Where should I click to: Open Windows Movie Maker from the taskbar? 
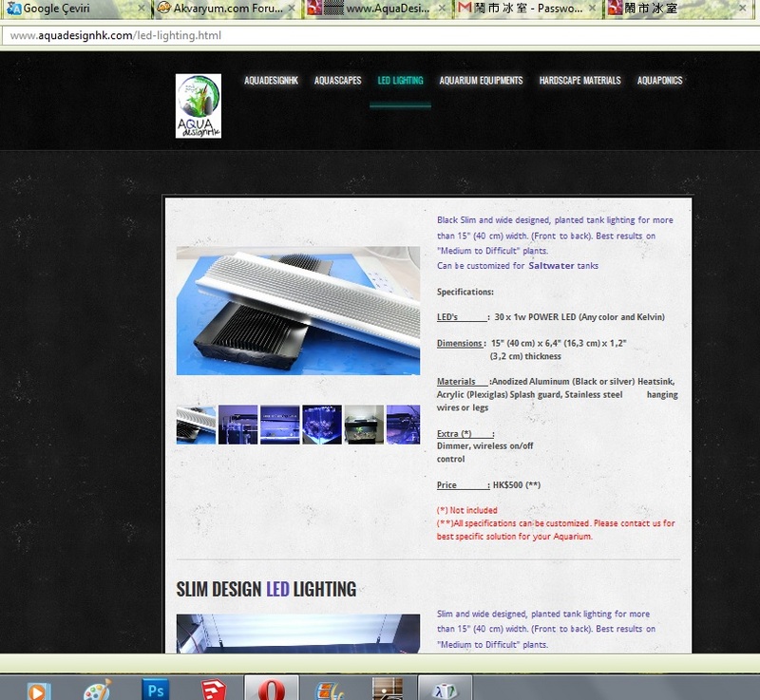[330, 691]
